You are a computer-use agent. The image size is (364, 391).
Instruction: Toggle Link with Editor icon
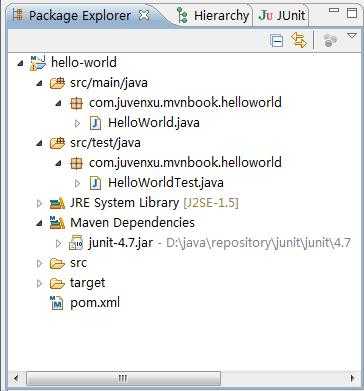(x=299, y=40)
